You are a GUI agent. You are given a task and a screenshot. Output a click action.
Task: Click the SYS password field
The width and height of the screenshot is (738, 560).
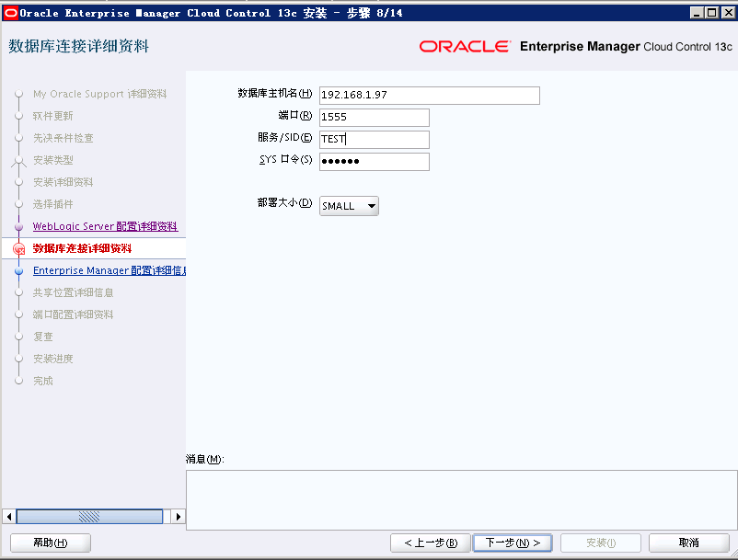click(x=375, y=161)
